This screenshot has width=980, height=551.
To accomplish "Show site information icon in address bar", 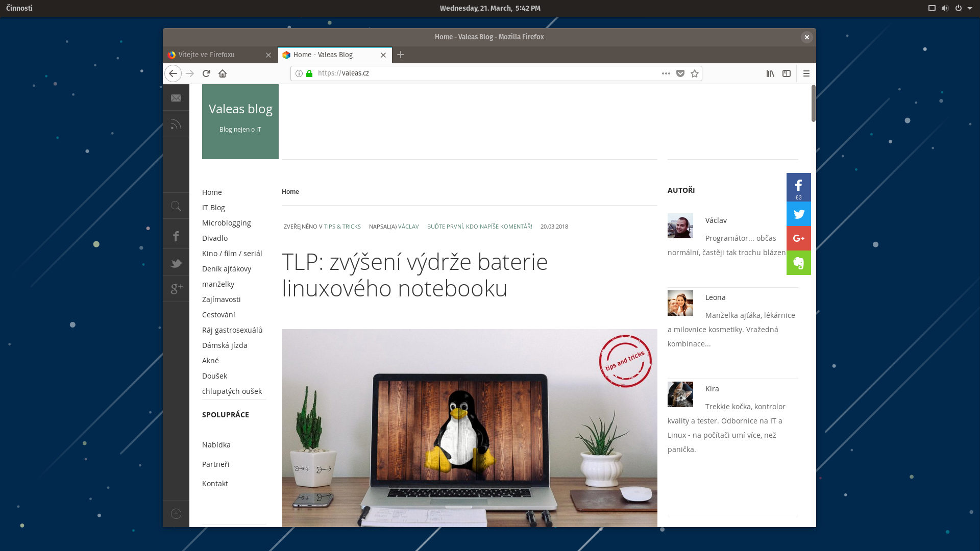I will click(x=299, y=73).
